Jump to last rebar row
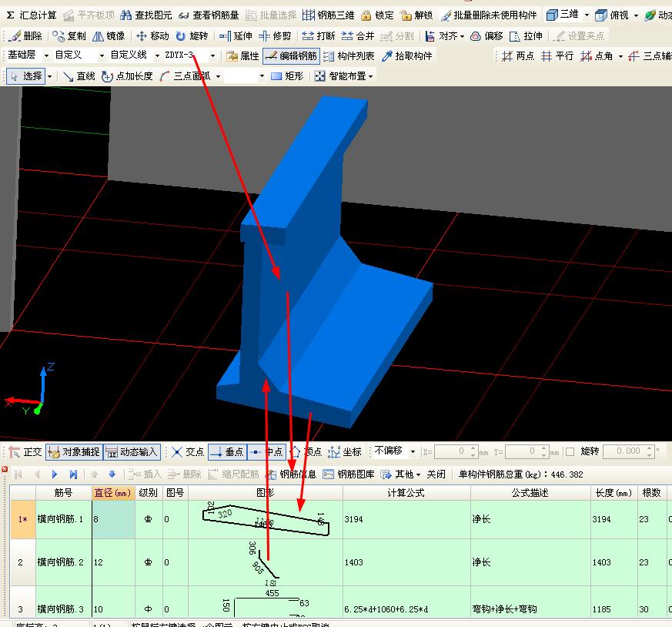The image size is (672, 627). pos(73,474)
